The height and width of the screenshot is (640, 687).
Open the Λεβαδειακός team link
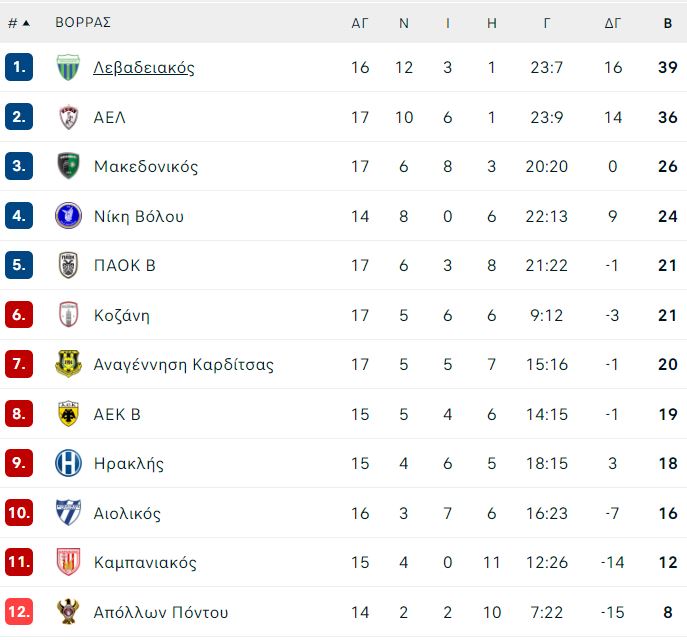(144, 68)
